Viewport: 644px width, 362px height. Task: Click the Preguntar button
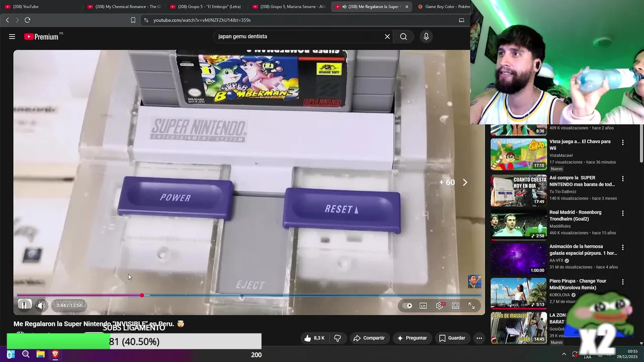click(x=412, y=338)
